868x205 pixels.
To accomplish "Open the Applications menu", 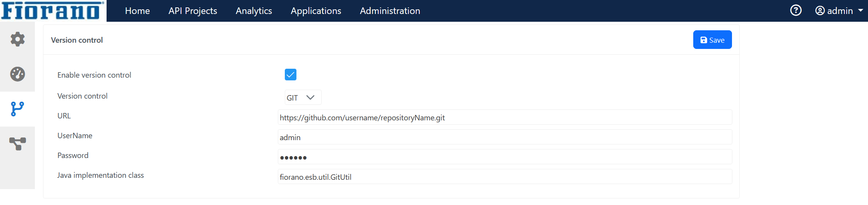I will 316,11.
